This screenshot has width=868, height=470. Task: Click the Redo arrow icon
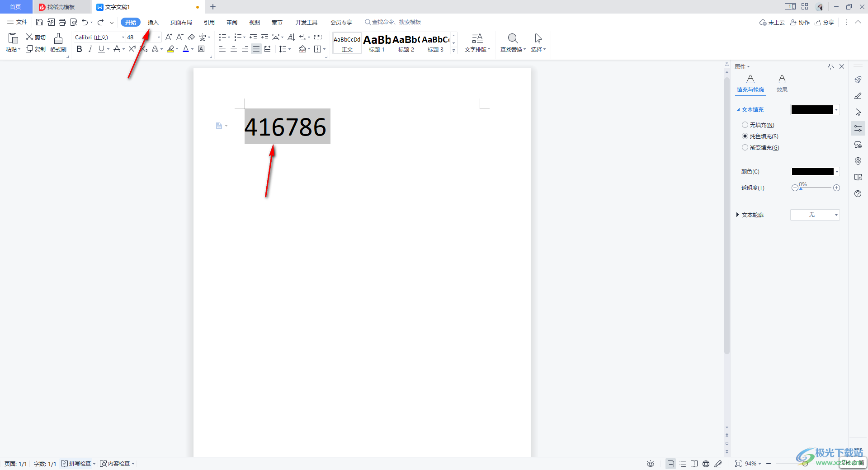tap(100, 22)
